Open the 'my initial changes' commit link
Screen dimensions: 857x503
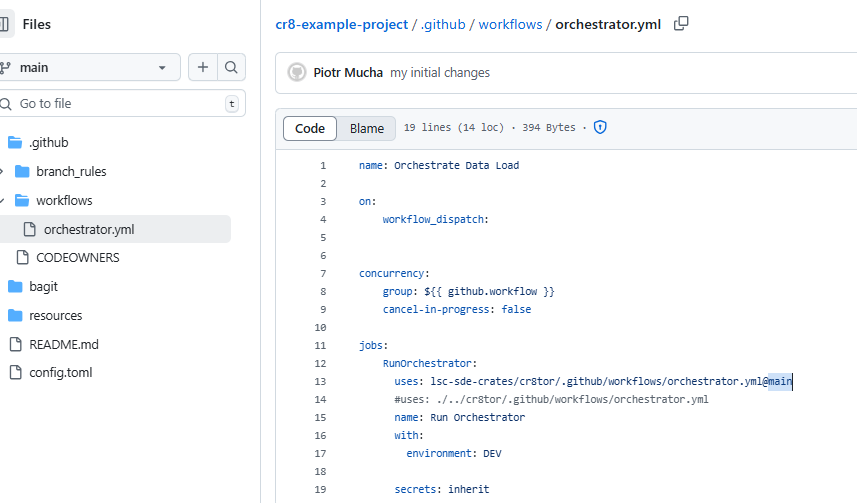(440, 73)
